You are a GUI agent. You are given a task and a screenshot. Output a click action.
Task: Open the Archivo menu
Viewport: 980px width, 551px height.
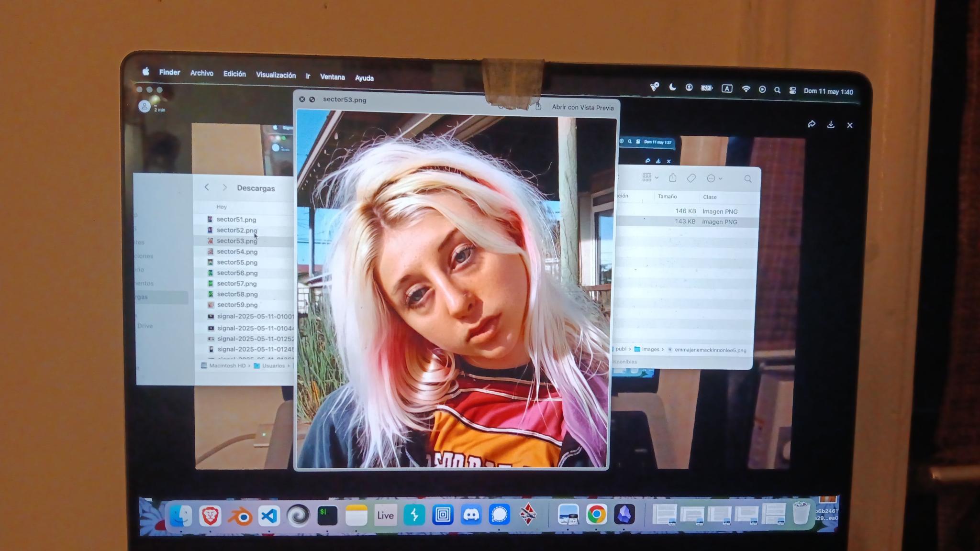pos(201,73)
